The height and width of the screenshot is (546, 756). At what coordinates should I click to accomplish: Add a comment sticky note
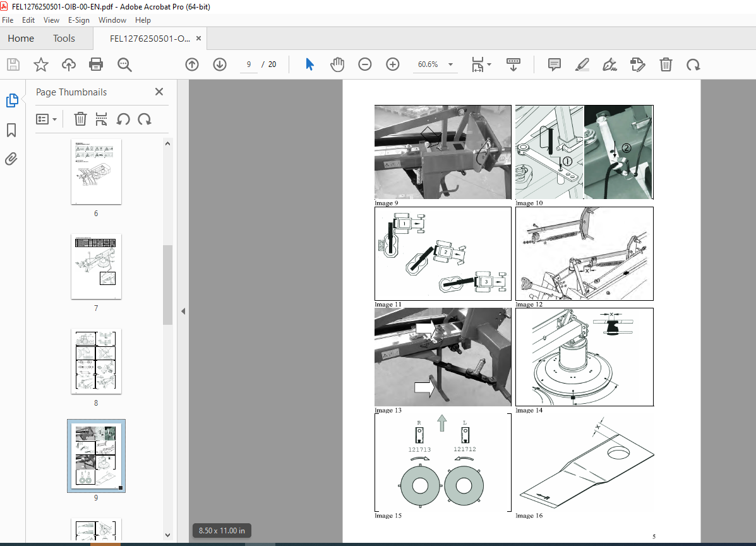555,64
